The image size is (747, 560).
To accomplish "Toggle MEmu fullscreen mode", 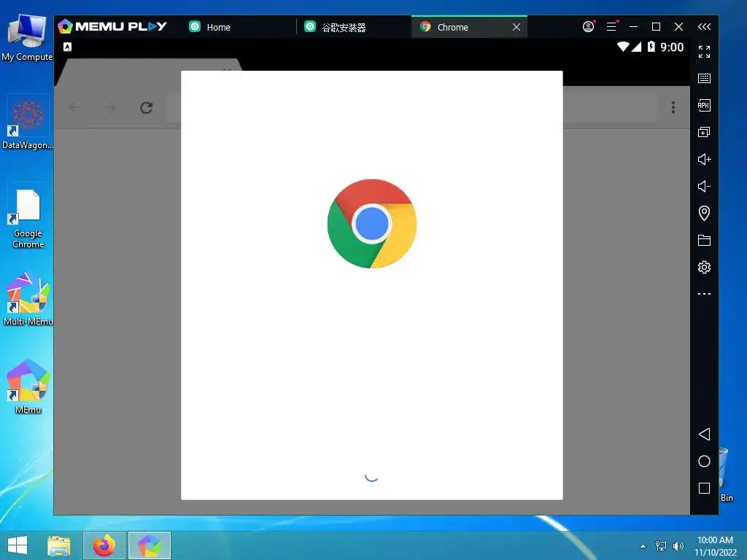I will [704, 52].
